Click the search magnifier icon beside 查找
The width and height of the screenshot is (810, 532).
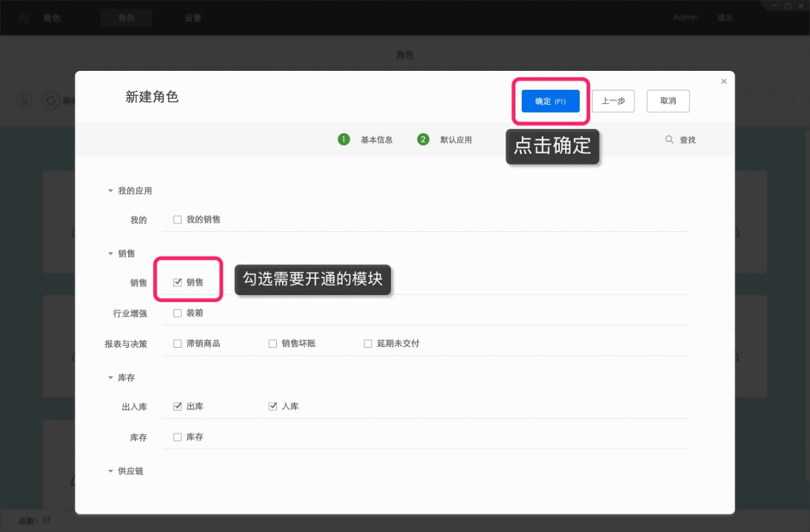coord(670,140)
